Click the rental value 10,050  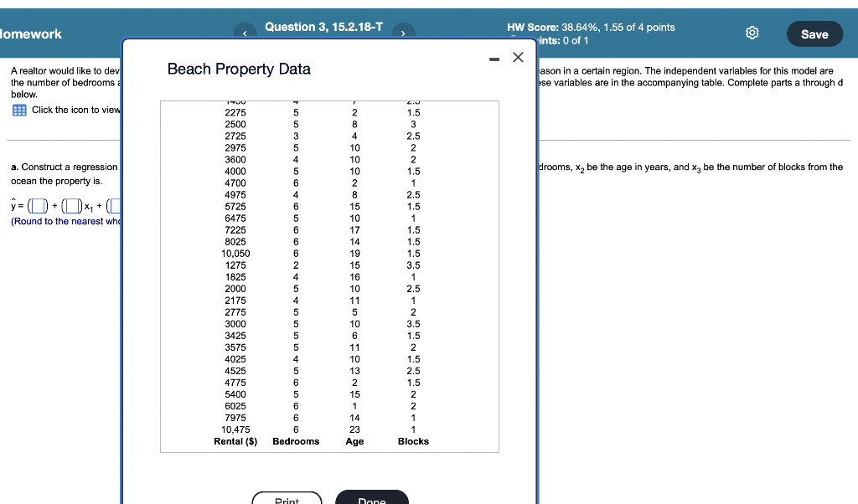(235, 254)
